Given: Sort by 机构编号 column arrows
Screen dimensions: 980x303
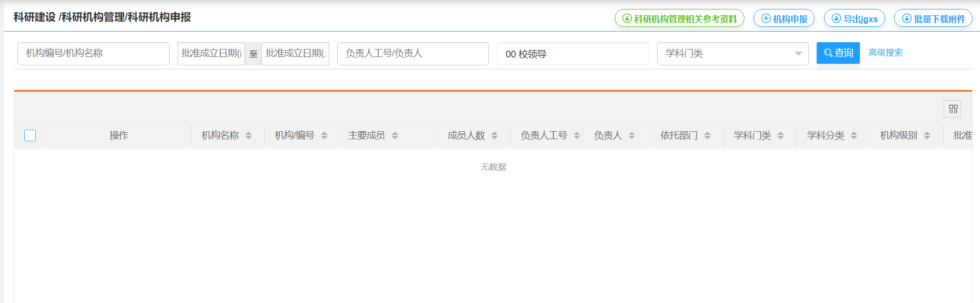Looking at the screenshot, I should pyautogui.click(x=324, y=135).
